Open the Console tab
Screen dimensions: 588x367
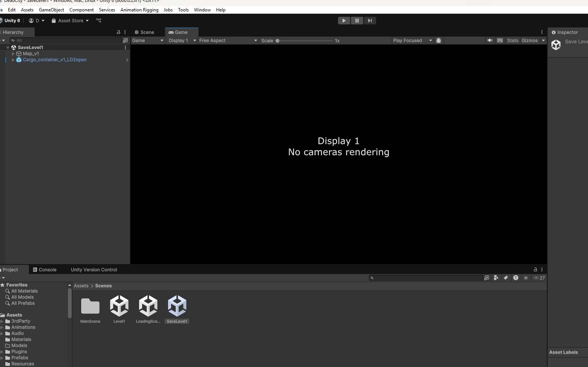coord(45,269)
